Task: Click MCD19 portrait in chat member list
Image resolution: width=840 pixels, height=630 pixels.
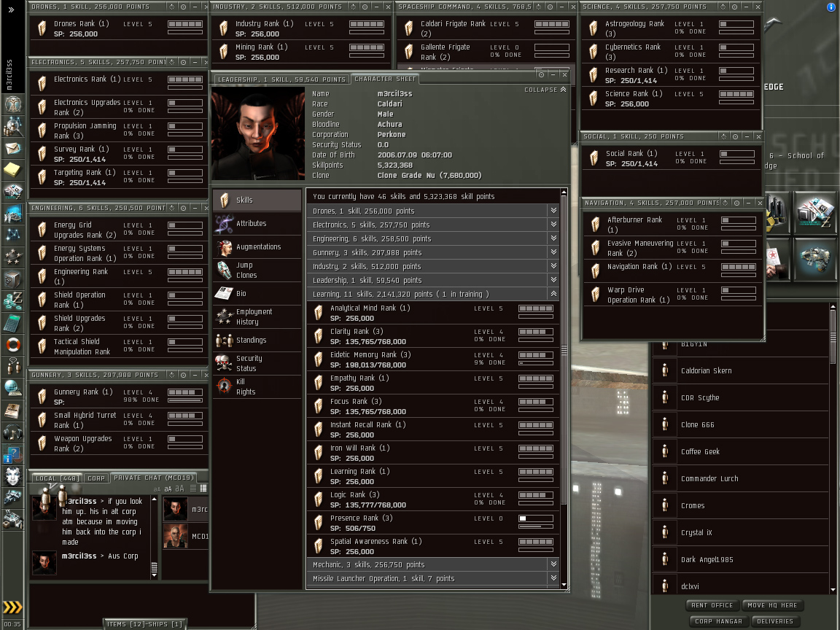Action: coord(175,536)
